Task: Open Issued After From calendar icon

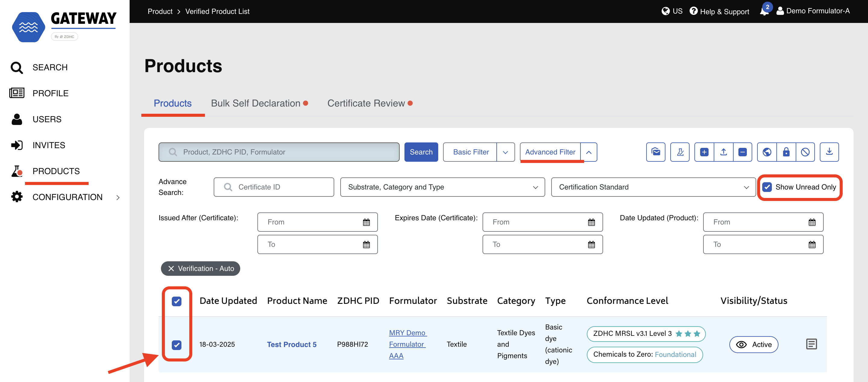Action: [x=366, y=222]
